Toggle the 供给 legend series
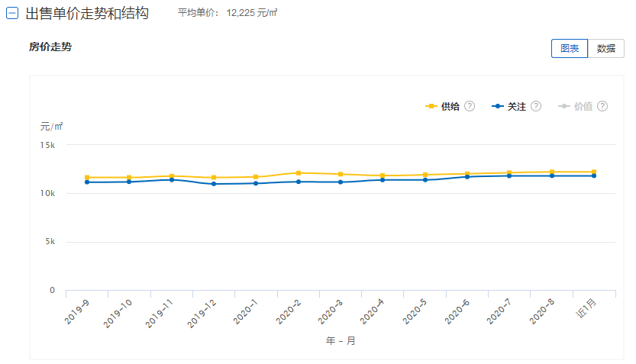Viewport: 636px width, 364px height. (x=450, y=106)
